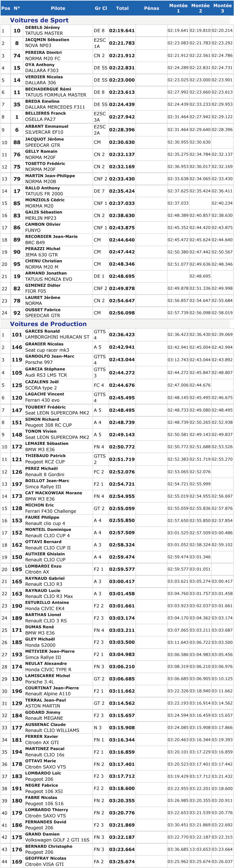Viewport: 234px width, 868px height.
Task: Click the car name Honda CIVIC EK4
Action: click(45, 609)
